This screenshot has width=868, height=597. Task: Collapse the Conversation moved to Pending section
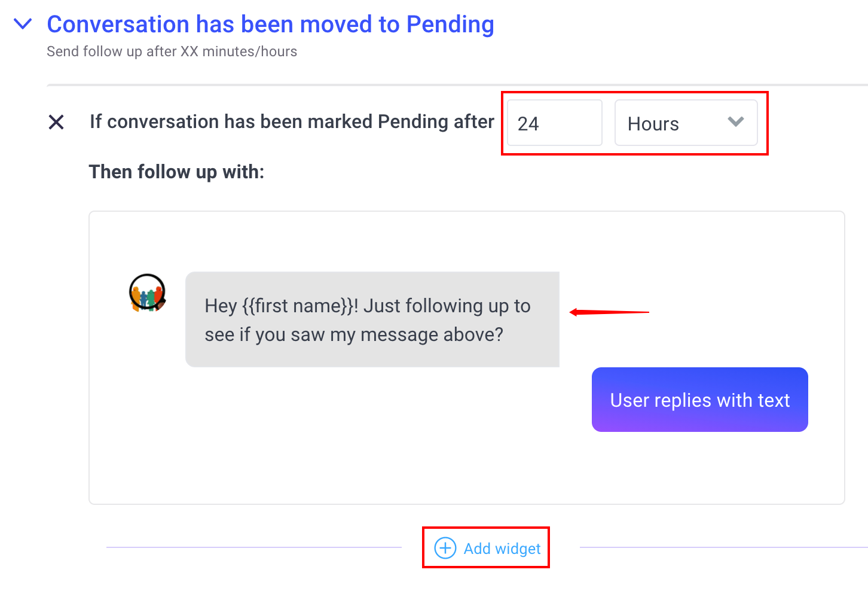[23, 24]
